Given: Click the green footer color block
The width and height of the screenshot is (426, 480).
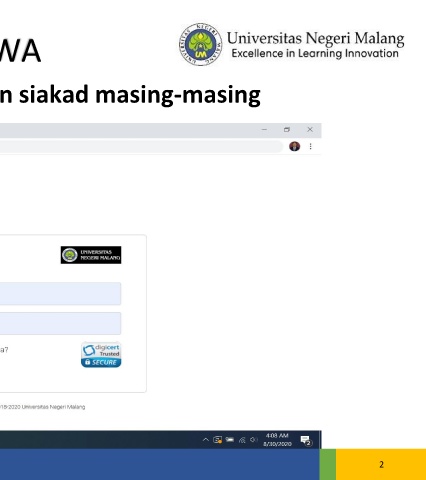Looking at the screenshot, I should coord(328,464).
